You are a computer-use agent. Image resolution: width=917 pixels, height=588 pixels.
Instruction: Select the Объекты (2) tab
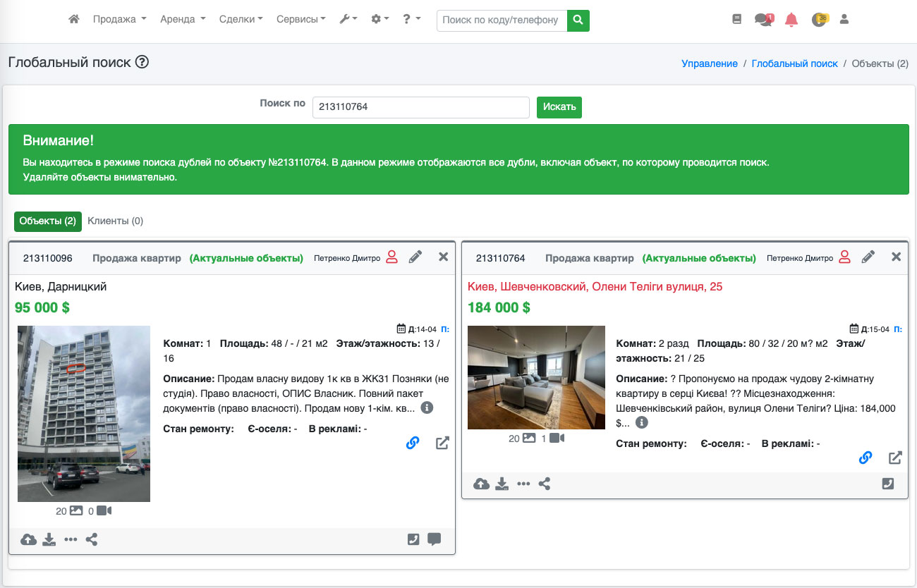pos(48,221)
